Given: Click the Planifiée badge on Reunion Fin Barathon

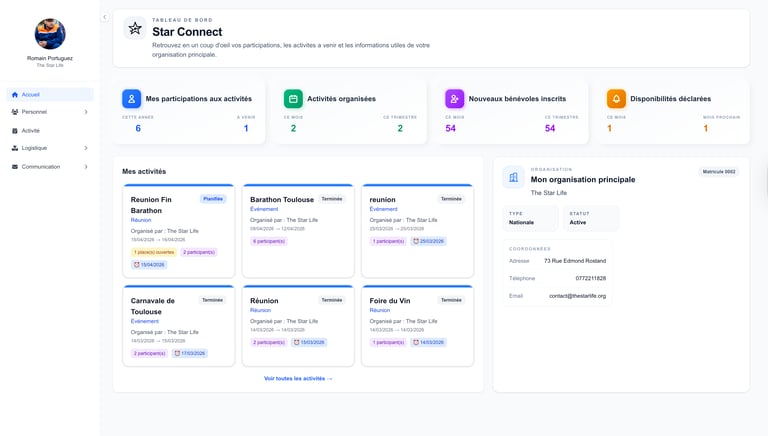Looking at the screenshot, I should click(x=213, y=199).
